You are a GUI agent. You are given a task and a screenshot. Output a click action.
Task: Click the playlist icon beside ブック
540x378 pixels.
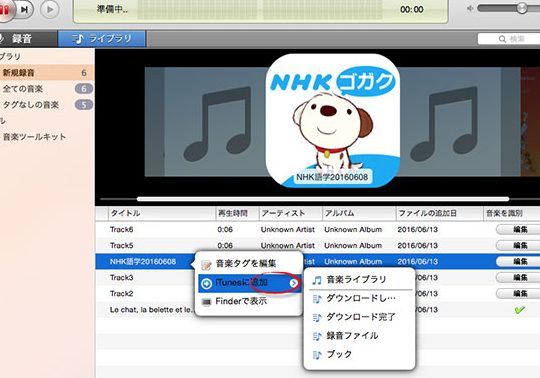coord(317,355)
